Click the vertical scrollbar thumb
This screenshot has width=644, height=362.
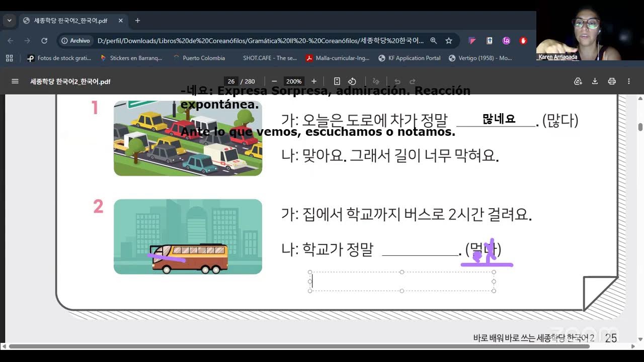point(640,127)
